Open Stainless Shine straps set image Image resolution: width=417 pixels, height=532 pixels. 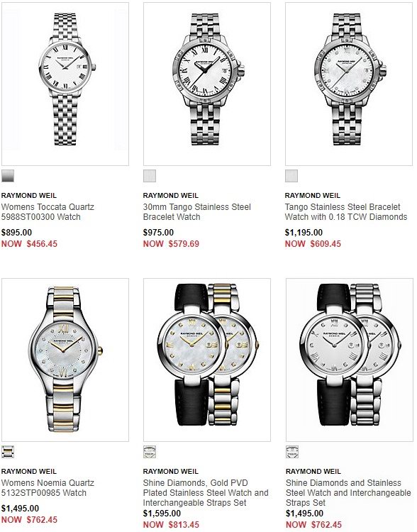(350, 360)
